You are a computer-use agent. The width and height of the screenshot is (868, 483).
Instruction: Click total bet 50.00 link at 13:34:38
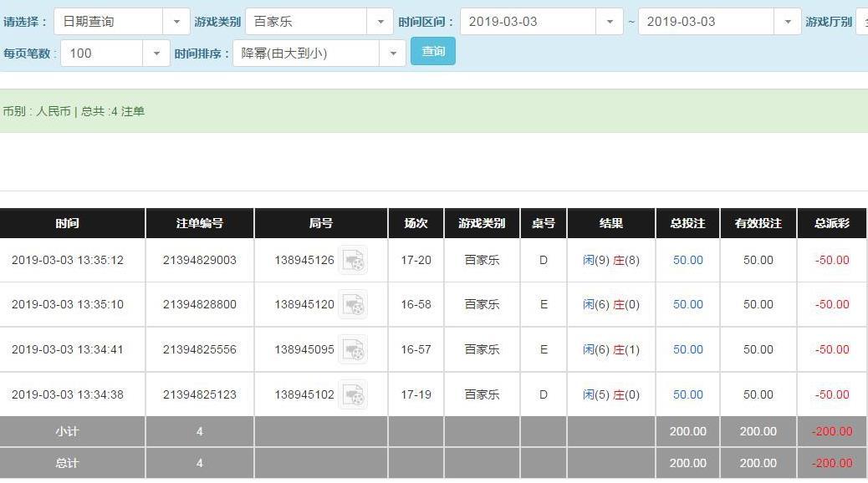tap(687, 394)
